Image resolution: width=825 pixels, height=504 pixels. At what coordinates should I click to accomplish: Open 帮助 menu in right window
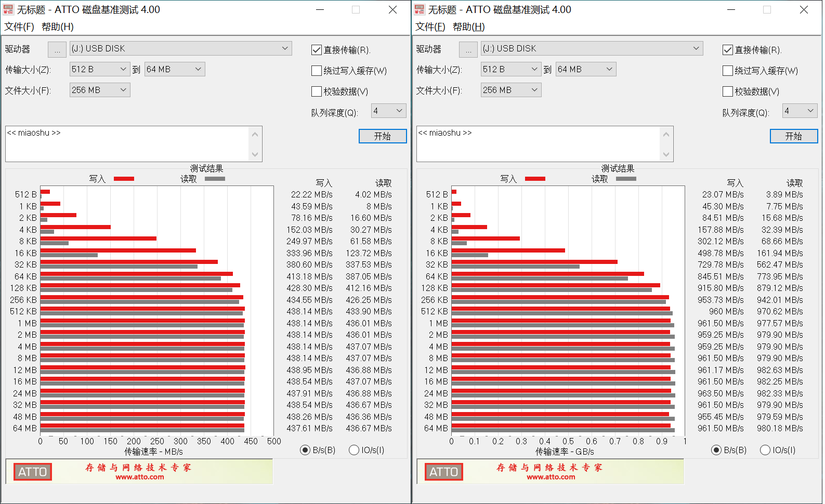tap(468, 26)
